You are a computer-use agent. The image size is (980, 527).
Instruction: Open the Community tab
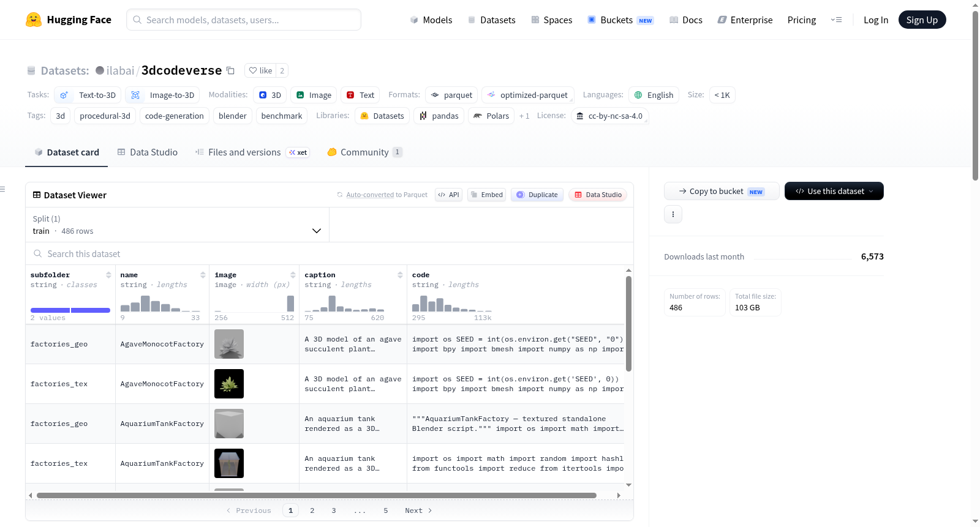(x=364, y=152)
